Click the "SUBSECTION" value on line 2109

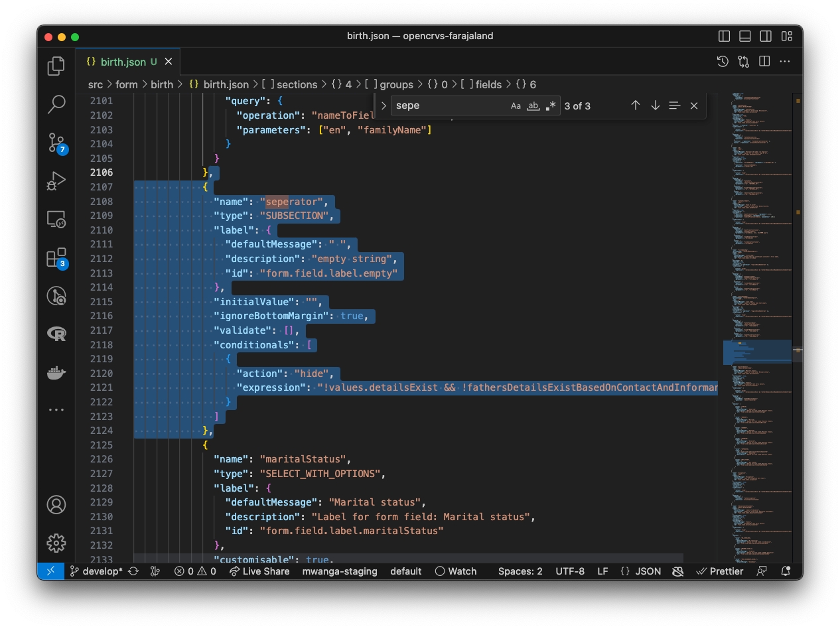click(296, 216)
